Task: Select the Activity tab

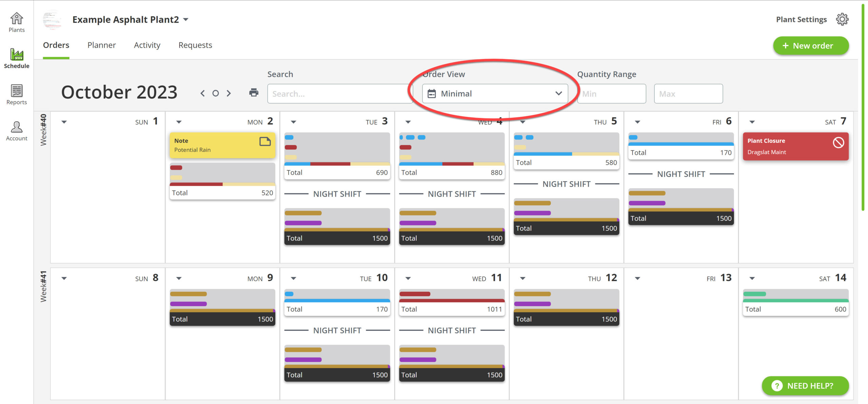Action: 147,45
